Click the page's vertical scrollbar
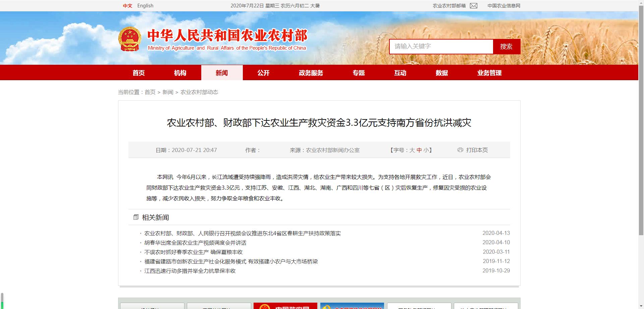Screen dimensions: 644x309 click(641, 134)
